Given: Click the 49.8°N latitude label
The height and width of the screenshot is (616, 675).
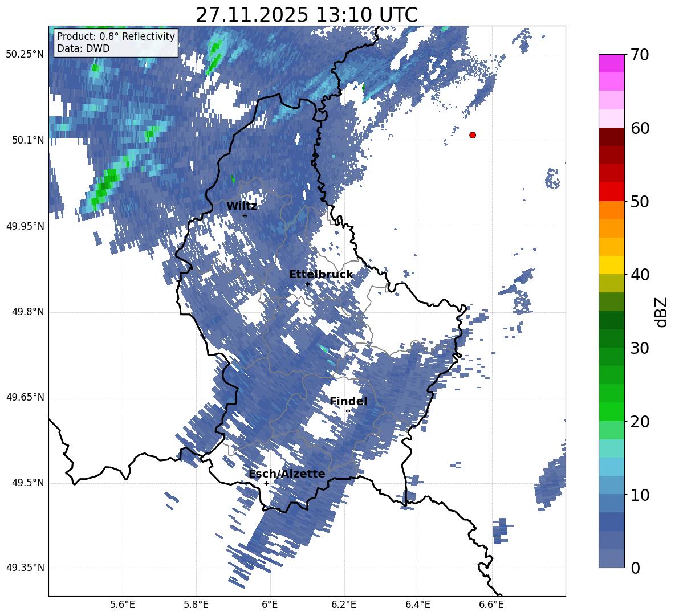Looking at the screenshot, I should point(28,312).
